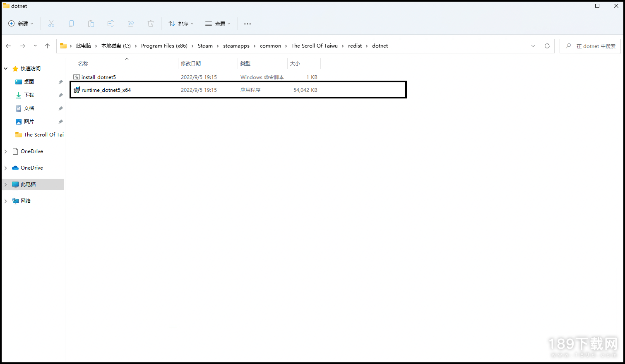Open 下载 in quick access
The width and height of the screenshot is (625, 364).
click(x=29, y=95)
